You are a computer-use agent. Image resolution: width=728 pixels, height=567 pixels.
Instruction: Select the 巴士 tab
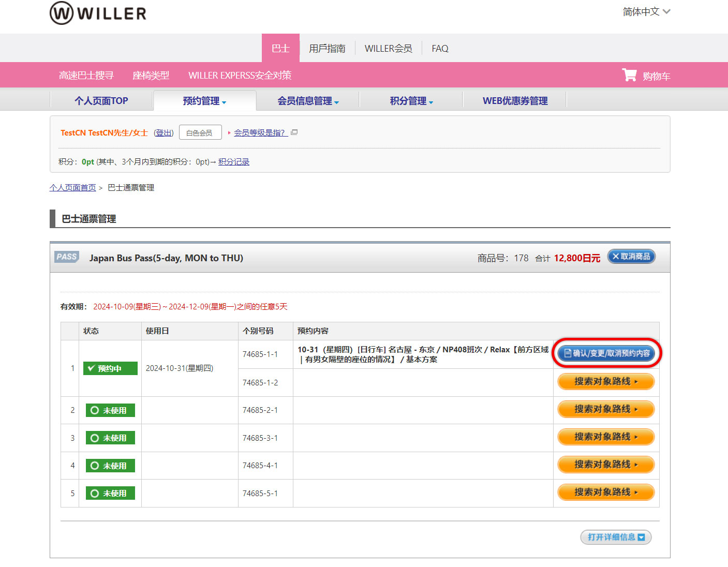click(280, 48)
